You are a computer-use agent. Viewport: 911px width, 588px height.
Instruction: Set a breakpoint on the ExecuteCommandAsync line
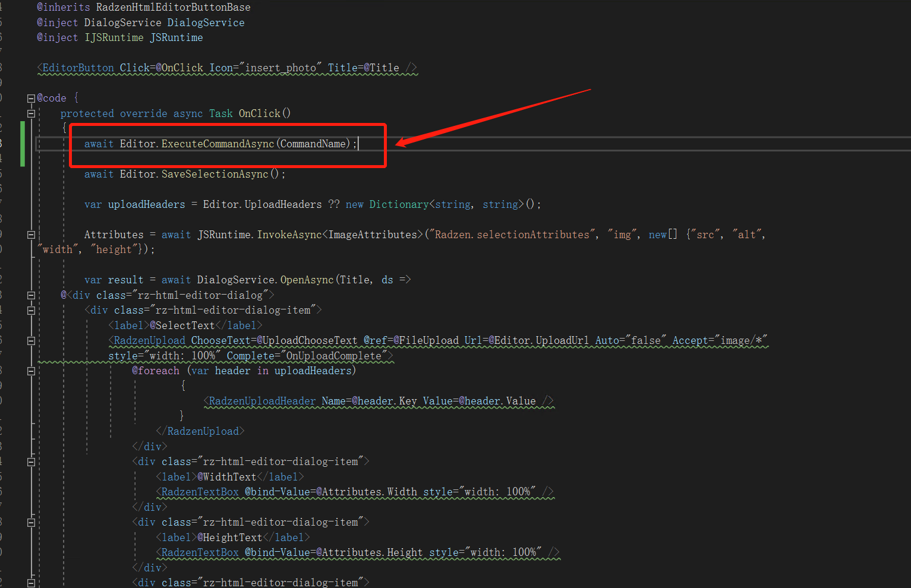pos(9,143)
